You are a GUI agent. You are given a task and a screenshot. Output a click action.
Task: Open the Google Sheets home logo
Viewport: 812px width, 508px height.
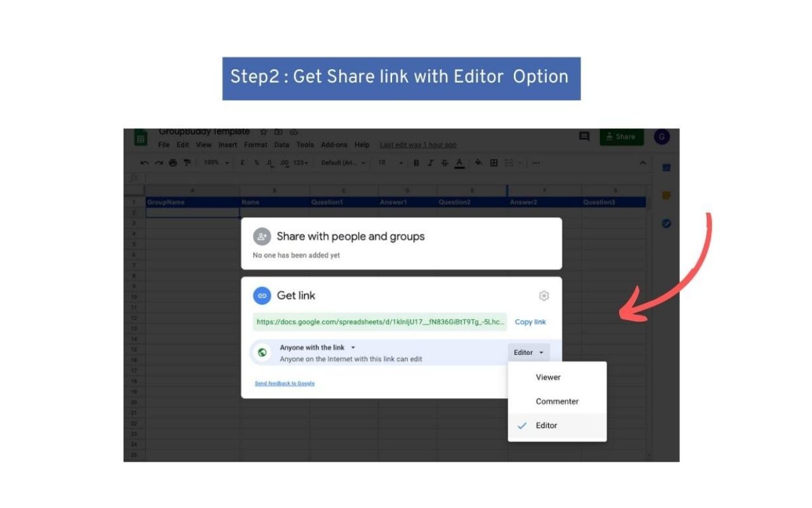[x=141, y=138]
